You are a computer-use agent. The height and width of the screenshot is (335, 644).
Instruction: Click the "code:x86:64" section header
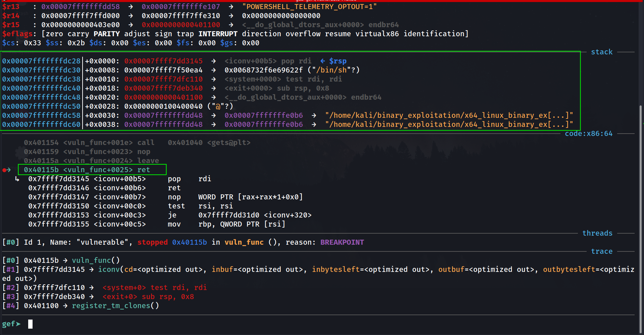tap(588, 134)
